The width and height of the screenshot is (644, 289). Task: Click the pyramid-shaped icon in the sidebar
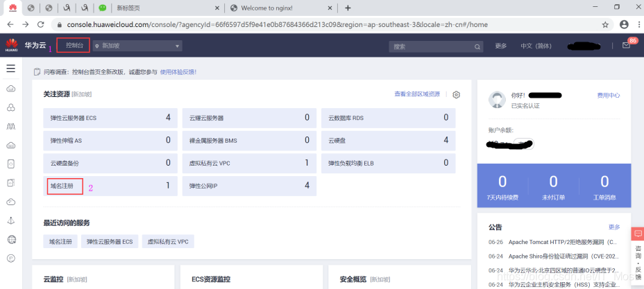pos(11,220)
